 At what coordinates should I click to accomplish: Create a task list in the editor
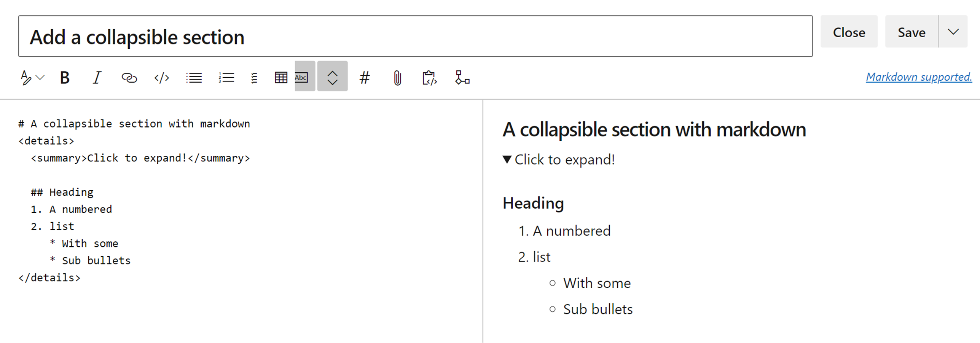click(x=254, y=77)
